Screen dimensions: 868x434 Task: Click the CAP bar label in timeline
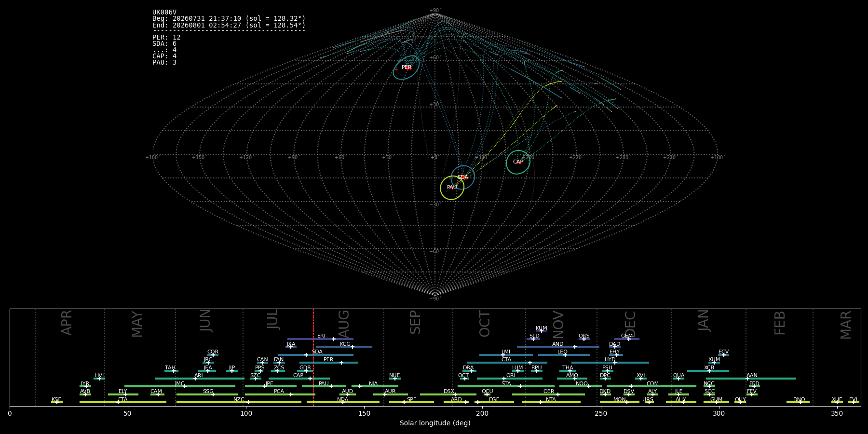click(298, 376)
